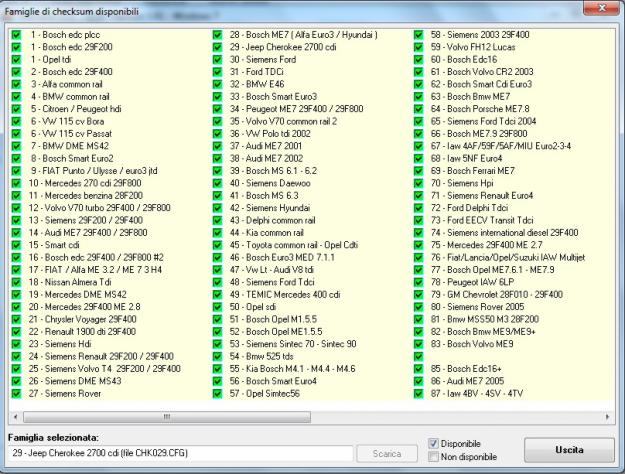Click the scrollbar left arrow
The height and width of the screenshot is (474, 625).
16,417
